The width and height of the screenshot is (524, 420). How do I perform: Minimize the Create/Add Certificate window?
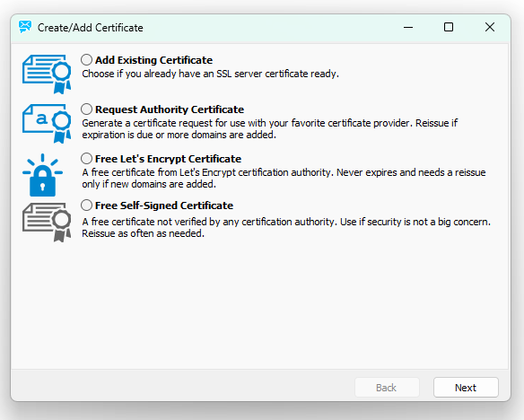click(x=408, y=27)
